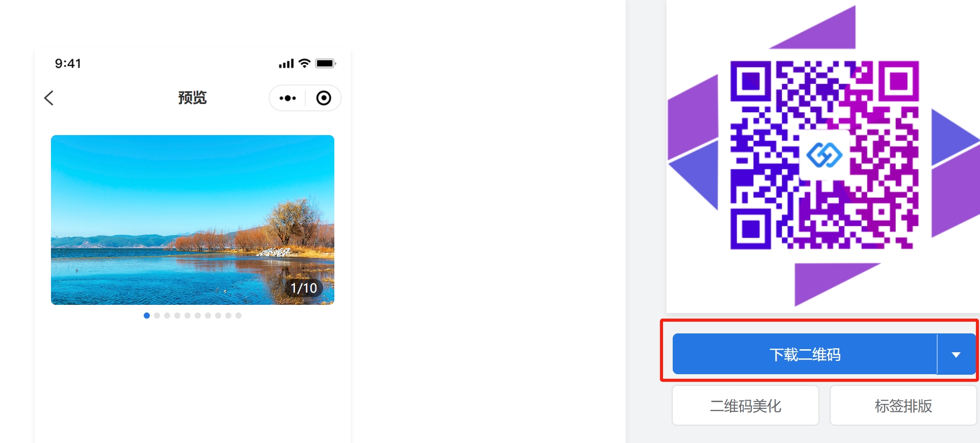Tap the circular close target icon
Screen dimensions: 980x443
(324, 98)
